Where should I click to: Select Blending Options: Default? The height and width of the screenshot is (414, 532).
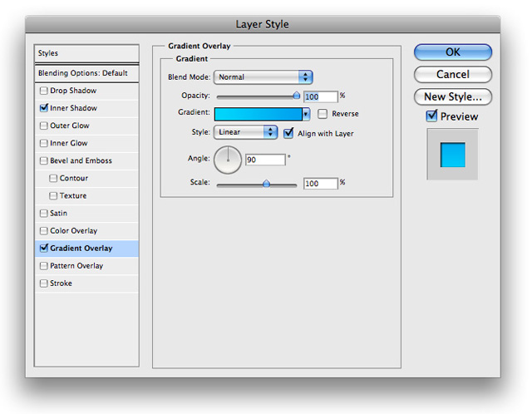tap(86, 73)
